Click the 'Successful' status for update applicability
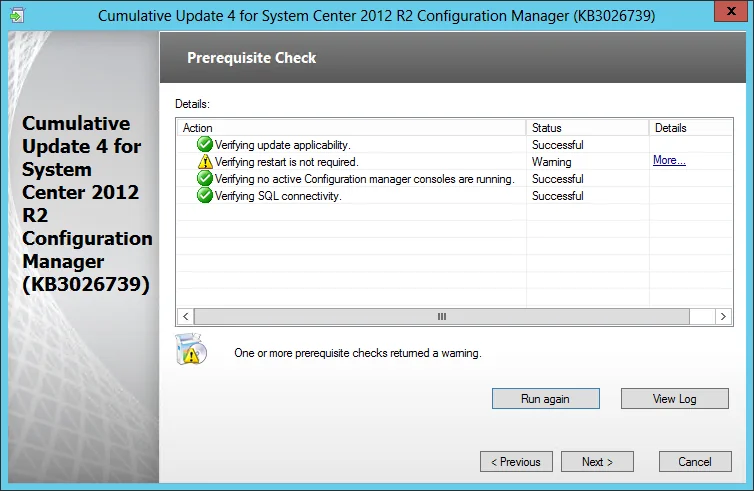 [x=557, y=145]
